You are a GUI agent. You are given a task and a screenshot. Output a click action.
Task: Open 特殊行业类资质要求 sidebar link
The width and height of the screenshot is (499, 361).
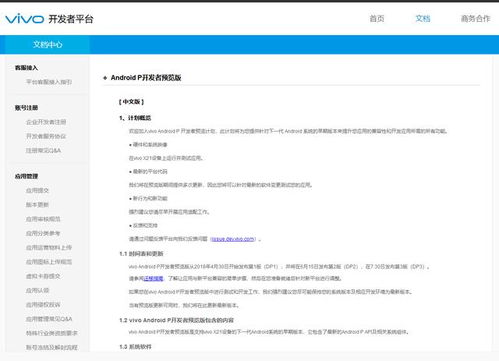(x=52, y=333)
